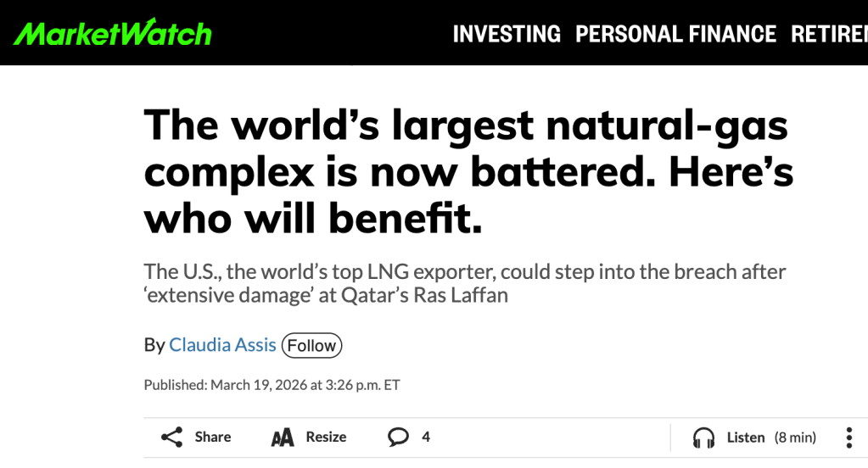Image resolution: width=868 pixels, height=468 pixels.
Task: Click the Share text label
Action: (x=212, y=437)
